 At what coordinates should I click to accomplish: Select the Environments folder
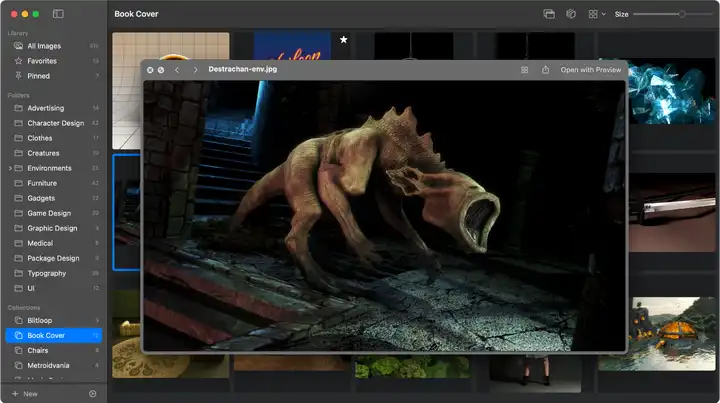click(x=54, y=168)
